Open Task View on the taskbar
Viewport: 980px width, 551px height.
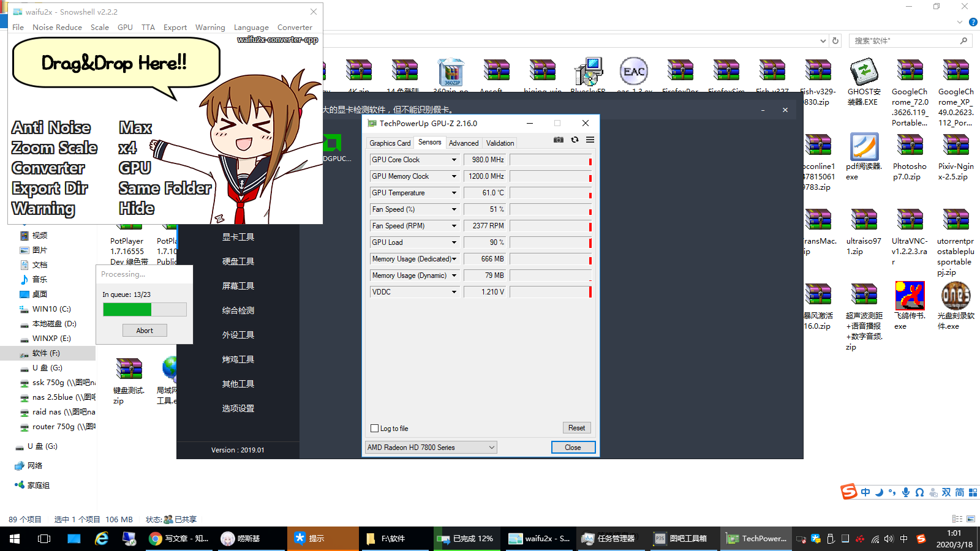[x=44, y=539]
